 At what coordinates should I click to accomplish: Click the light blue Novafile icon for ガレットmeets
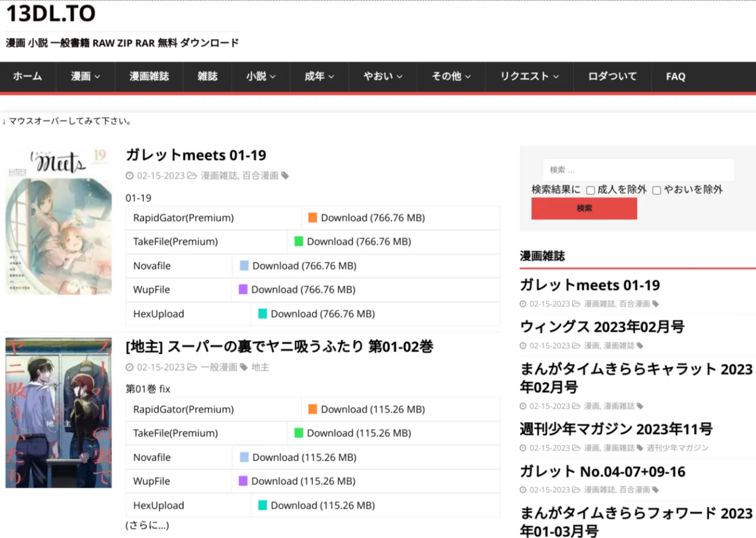pos(244,266)
